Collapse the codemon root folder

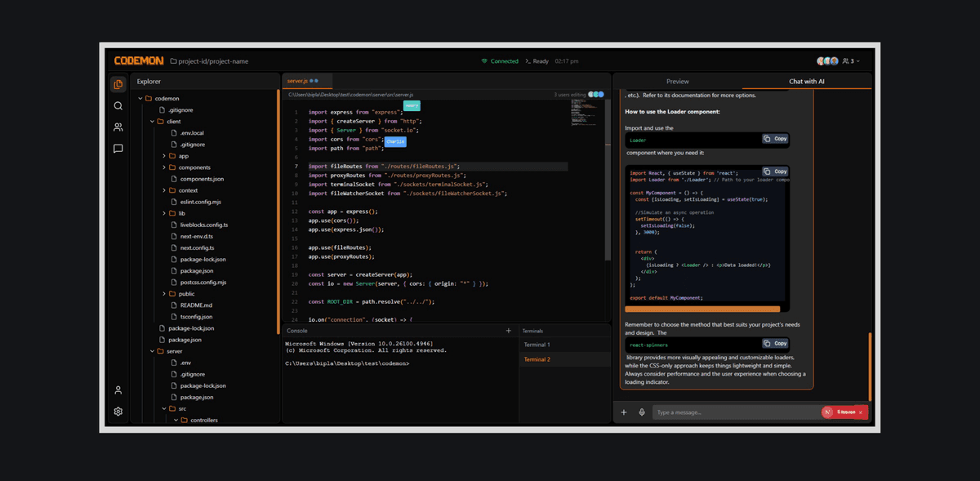[x=166, y=99]
